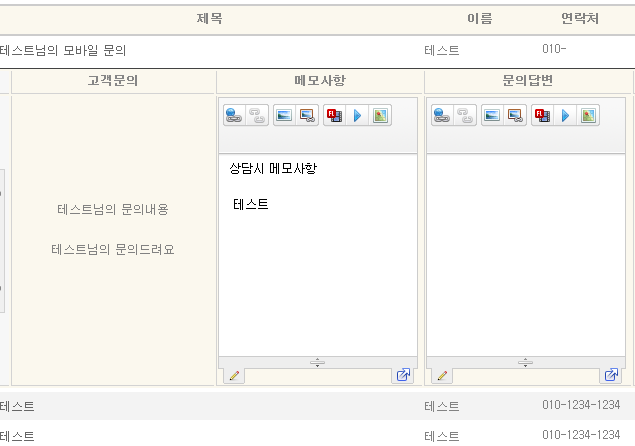The width and height of the screenshot is (635, 446).
Task: Click the resize handle under the memo editor
Action: click(x=318, y=362)
